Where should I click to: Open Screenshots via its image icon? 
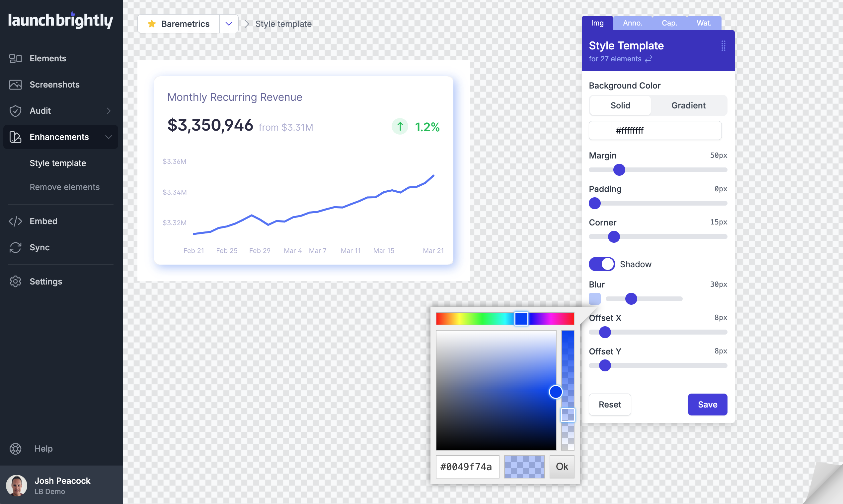pos(15,85)
